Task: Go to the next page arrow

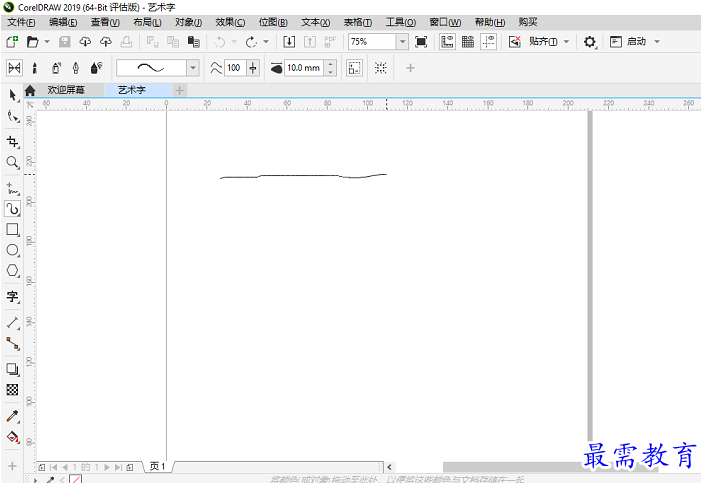Action: coord(107,467)
